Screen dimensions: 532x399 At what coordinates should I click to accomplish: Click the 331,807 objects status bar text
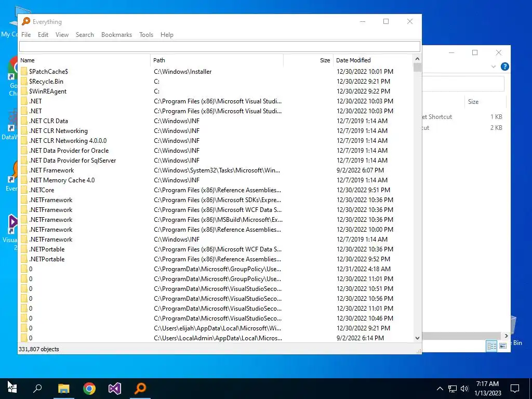(x=38, y=349)
